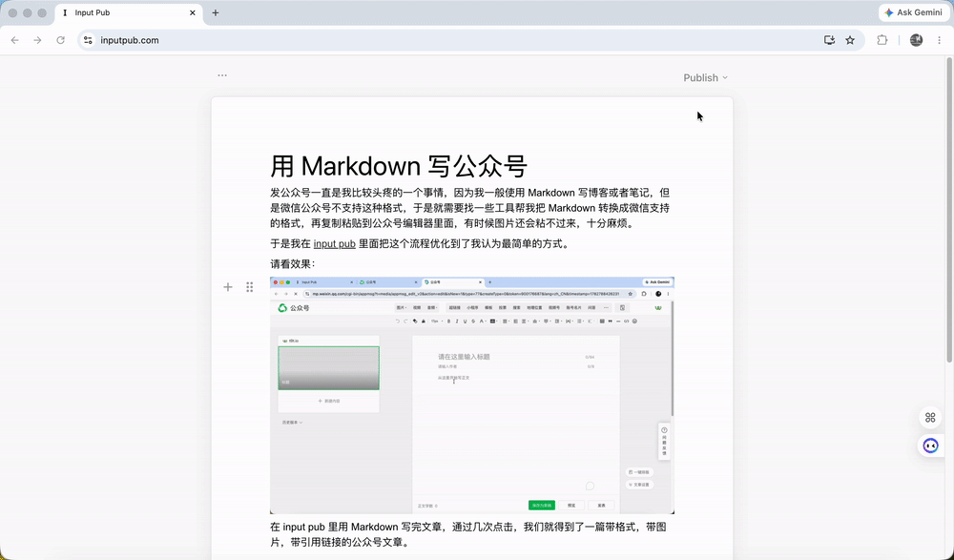Open the Chrome profile avatar
The image size is (954, 560).
pos(916,40)
